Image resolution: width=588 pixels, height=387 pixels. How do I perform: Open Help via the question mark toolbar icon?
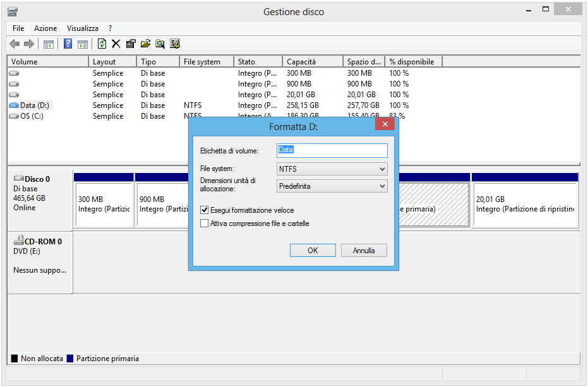pos(68,44)
